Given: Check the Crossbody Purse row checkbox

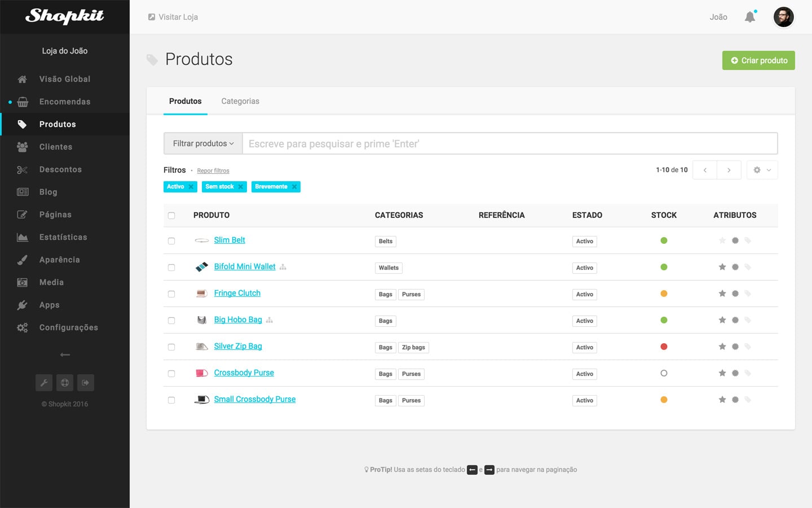Looking at the screenshot, I should (x=171, y=373).
